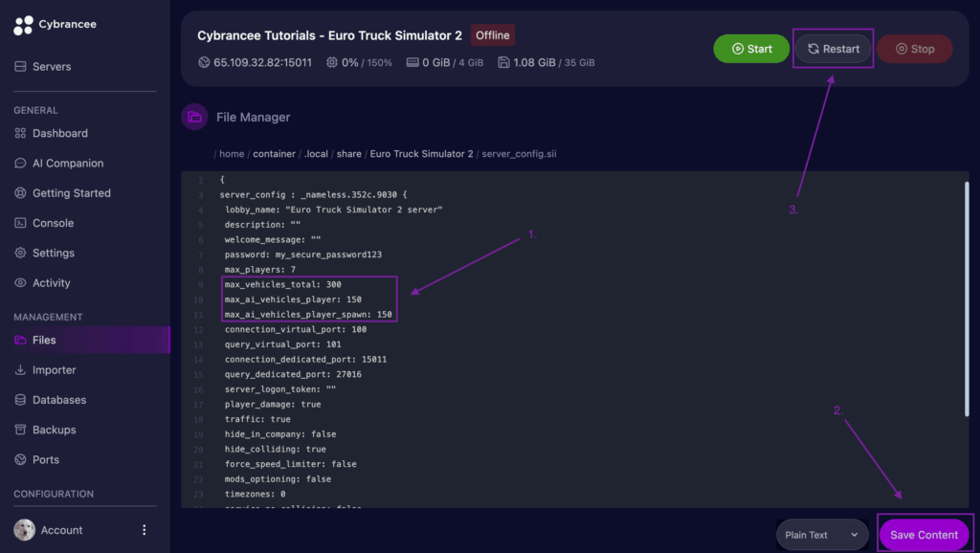Open the Account options three-dot menu
This screenshot has height=553, width=980.
point(144,529)
